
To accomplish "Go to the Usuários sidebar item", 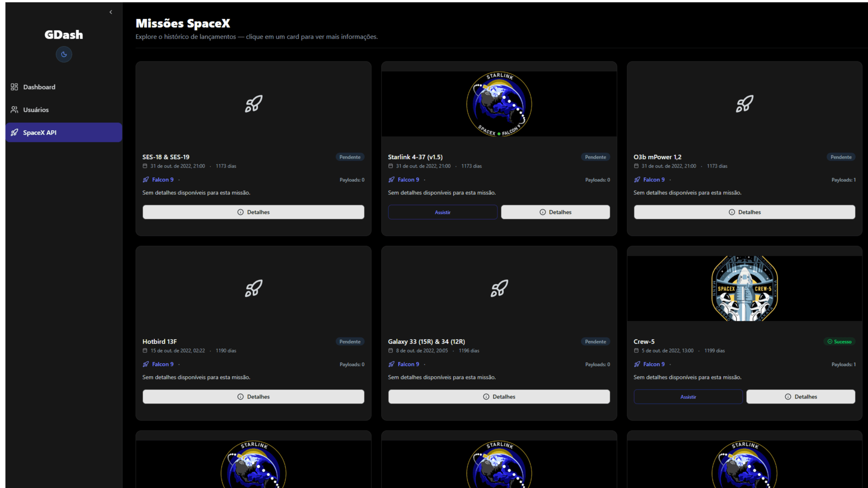I will coord(36,110).
